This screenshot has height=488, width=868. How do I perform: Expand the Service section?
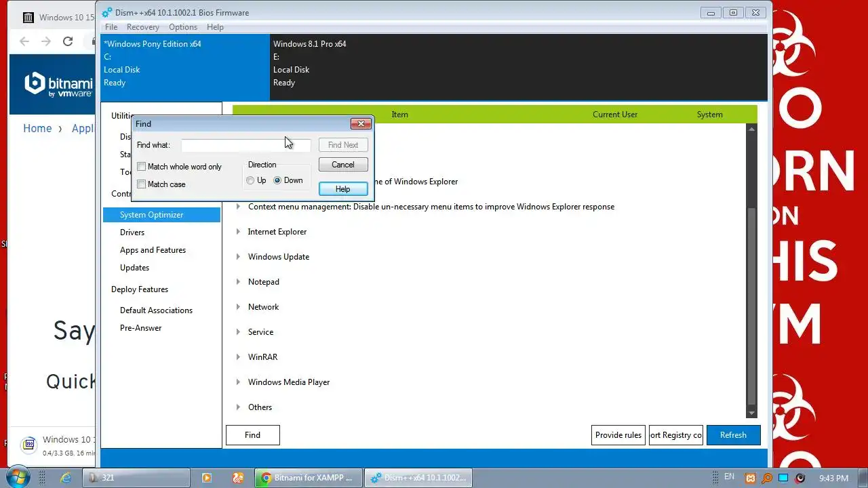(x=238, y=332)
